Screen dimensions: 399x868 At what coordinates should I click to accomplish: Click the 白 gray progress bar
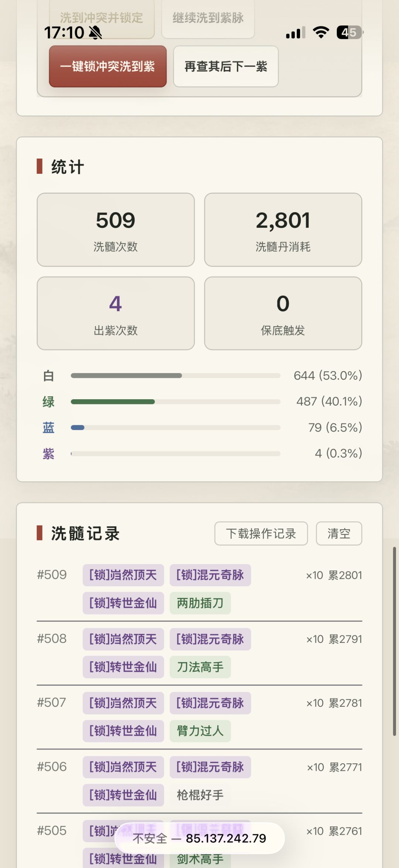click(175, 376)
